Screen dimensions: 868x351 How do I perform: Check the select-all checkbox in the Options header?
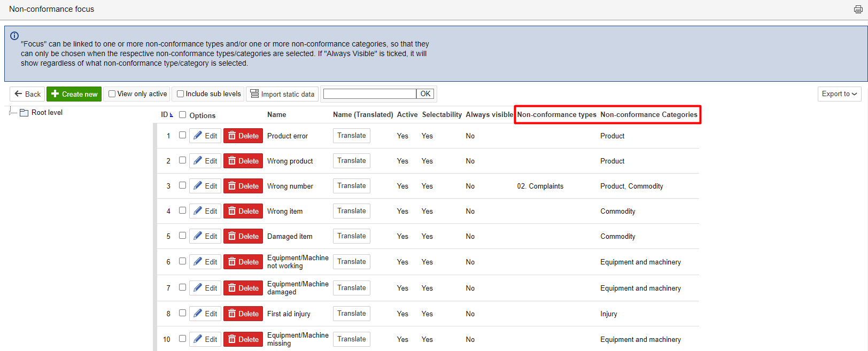(183, 115)
